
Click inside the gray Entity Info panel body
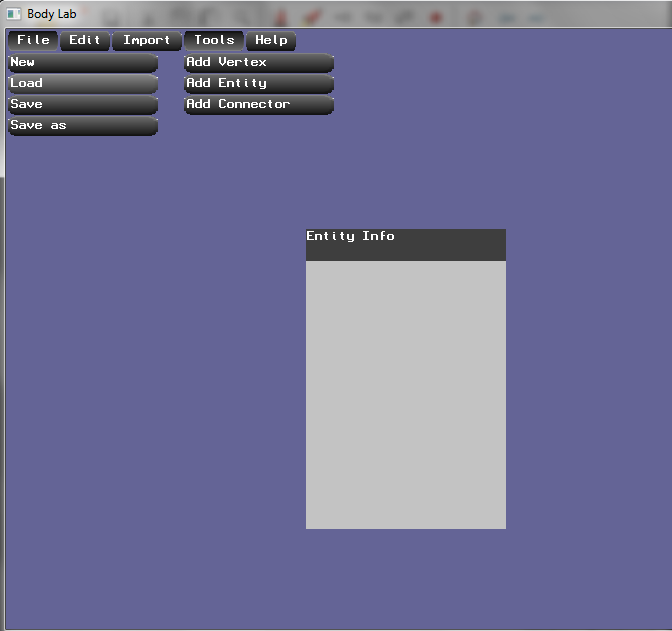(405, 395)
